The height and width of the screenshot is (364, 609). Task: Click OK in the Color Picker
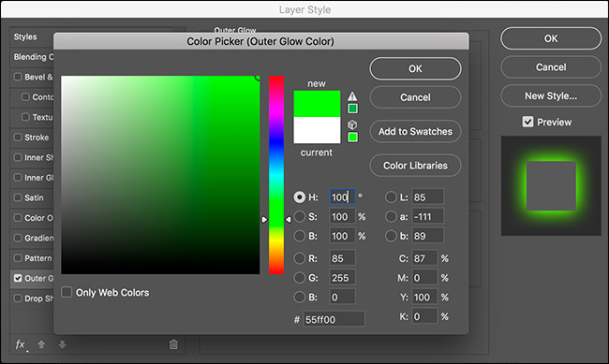pos(415,68)
